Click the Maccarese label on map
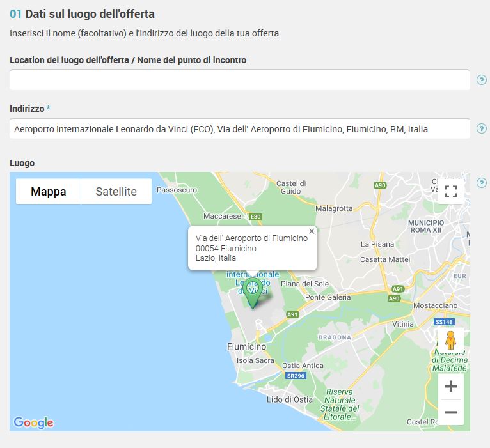The width and height of the screenshot is (490, 448). click(222, 216)
